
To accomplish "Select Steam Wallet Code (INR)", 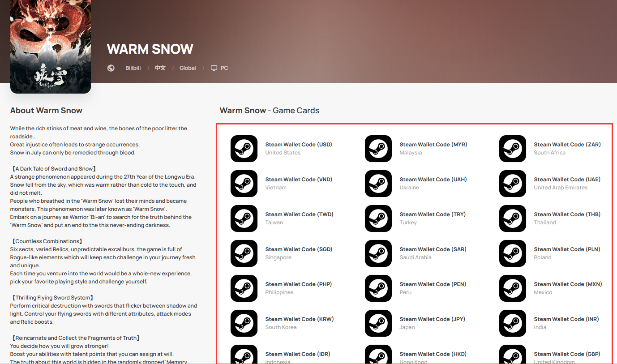I will [x=566, y=319].
